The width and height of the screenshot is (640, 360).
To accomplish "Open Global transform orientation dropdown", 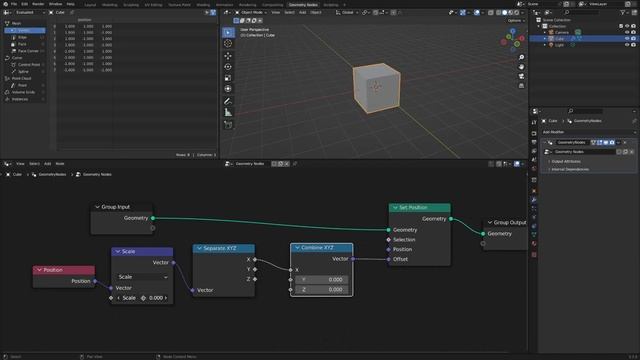I will click(347, 13).
